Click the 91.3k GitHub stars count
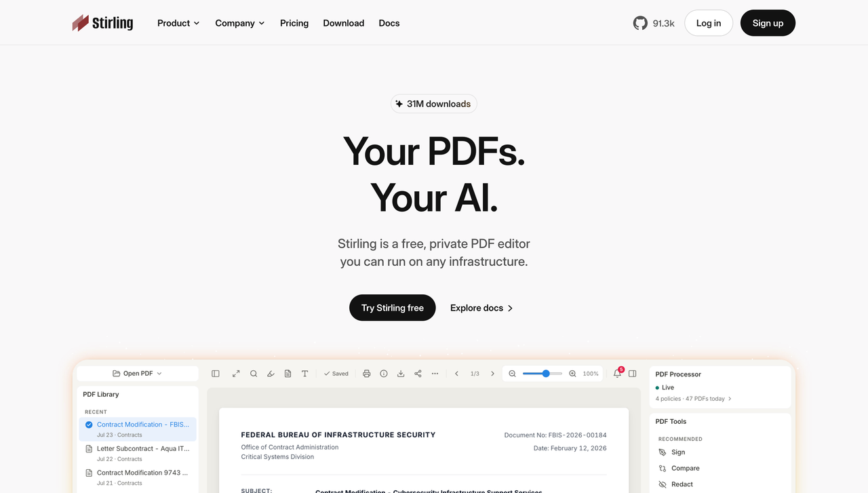The height and width of the screenshot is (493, 868). click(664, 23)
